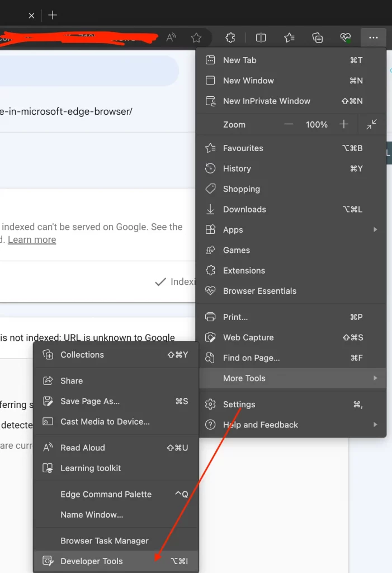Viewport: 392px width, 573px height.
Task: Select Cast Media to Device…
Action: pyautogui.click(x=116, y=422)
